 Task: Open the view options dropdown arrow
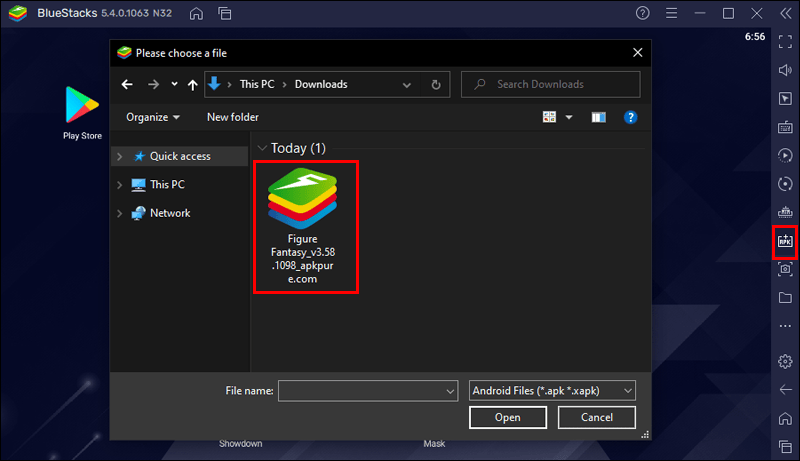[569, 117]
